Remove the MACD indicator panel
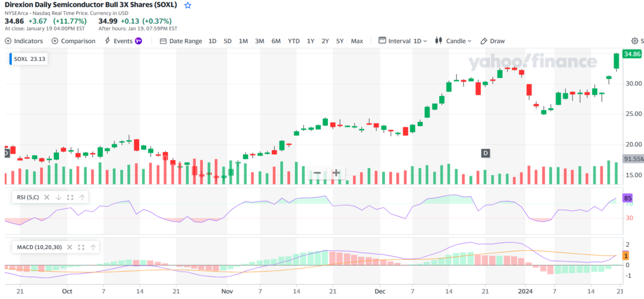 pyautogui.click(x=70, y=247)
